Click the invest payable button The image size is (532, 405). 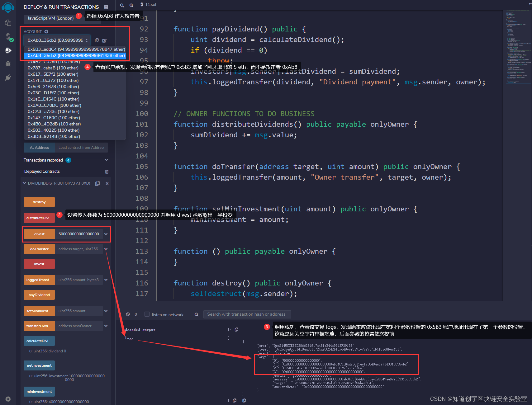click(39, 264)
